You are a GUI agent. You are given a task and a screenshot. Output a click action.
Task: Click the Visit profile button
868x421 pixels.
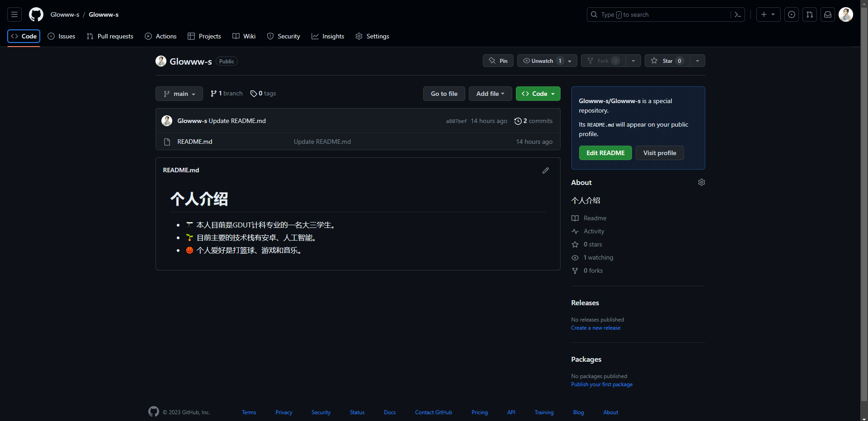click(x=660, y=153)
